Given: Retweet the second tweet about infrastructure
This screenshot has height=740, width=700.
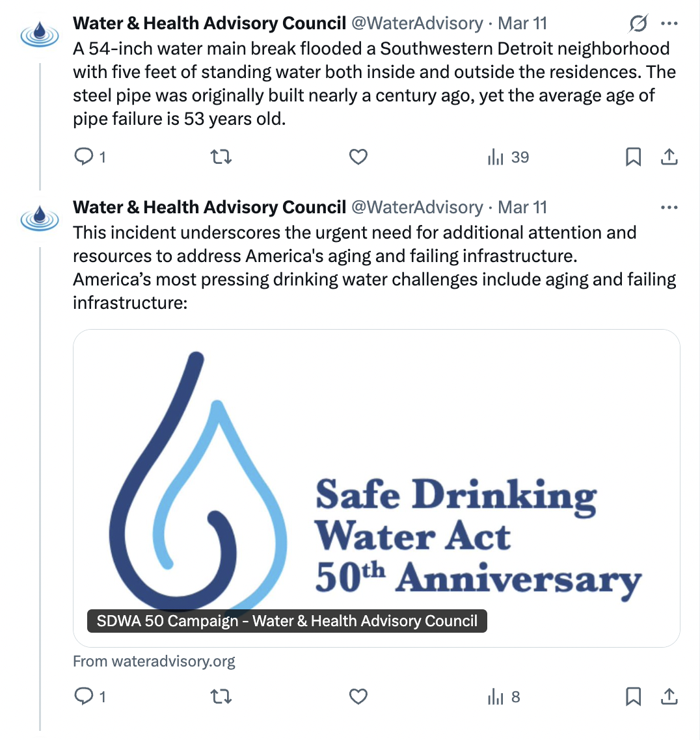Looking at the screenshot, I should [x=221, y=696].
